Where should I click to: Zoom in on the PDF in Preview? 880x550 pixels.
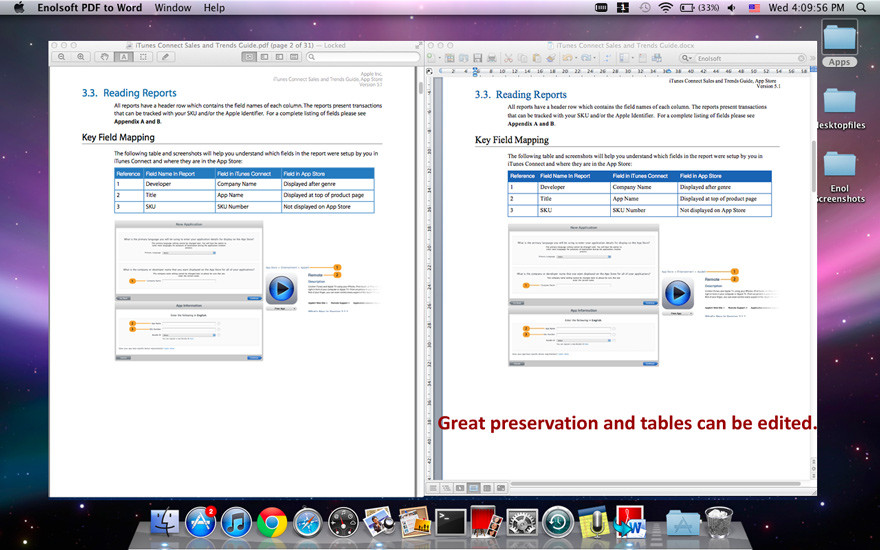(x=81, y=57)
